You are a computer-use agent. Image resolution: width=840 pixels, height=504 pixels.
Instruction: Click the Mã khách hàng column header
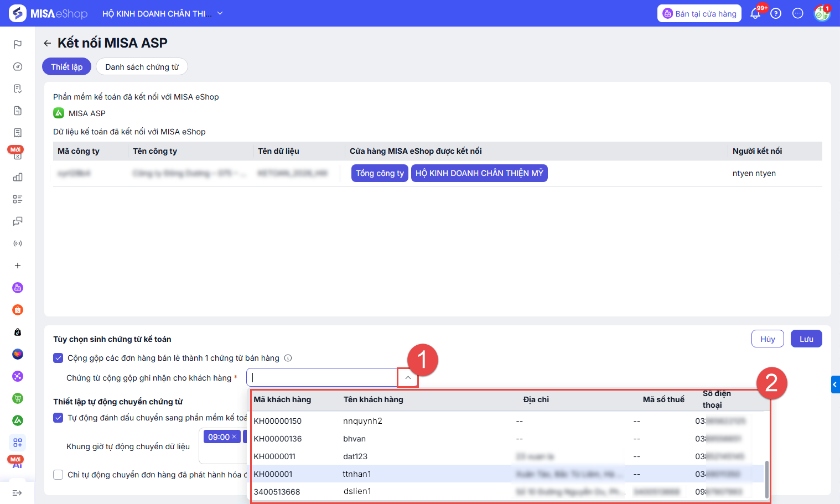(x=282, y=399)
